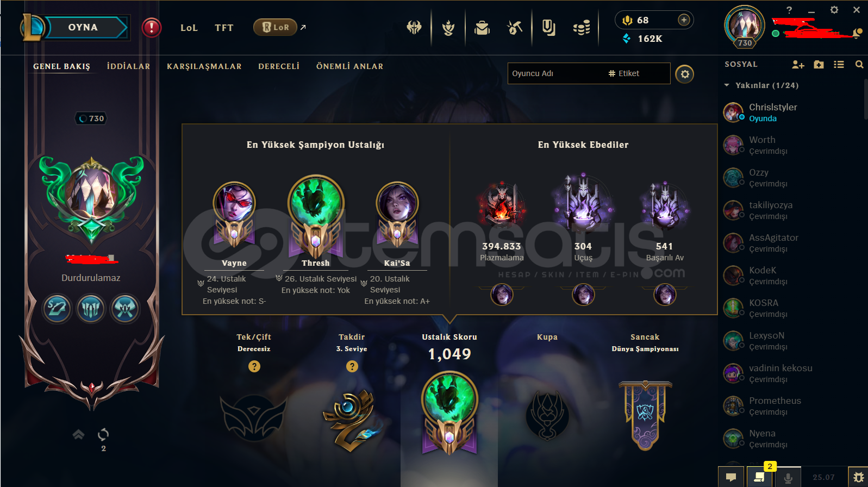The image size is (868, 487).
Task: Expand the profile panel up chevrons
Action: point(79,434)
